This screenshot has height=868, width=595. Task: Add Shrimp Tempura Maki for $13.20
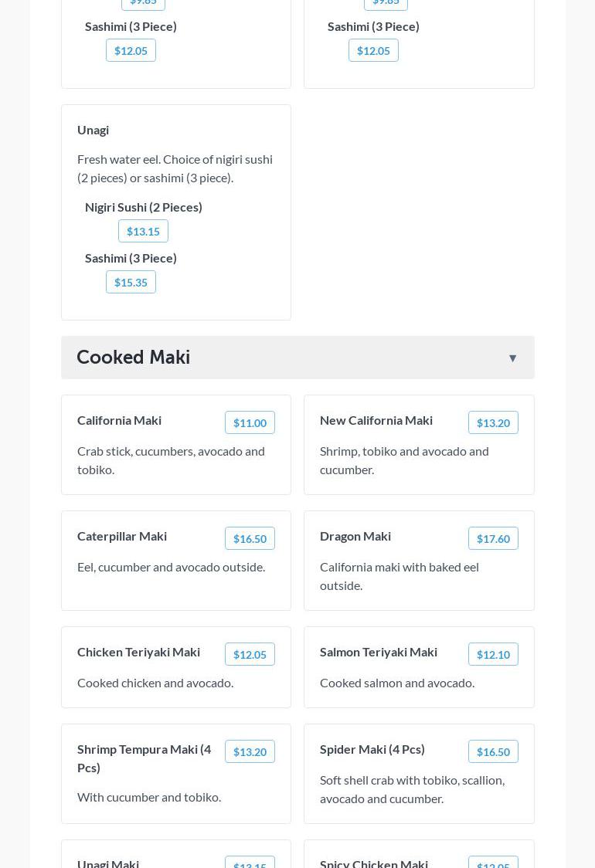[250, 751]
